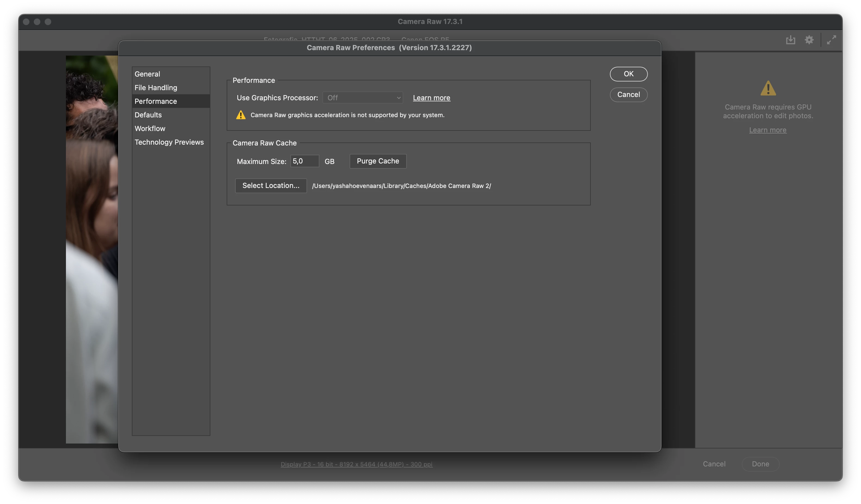Select the Performance category

pos(156,102)
